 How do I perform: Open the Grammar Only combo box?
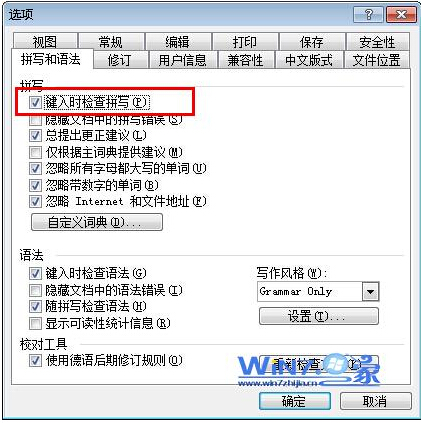(x=318, y=292)
